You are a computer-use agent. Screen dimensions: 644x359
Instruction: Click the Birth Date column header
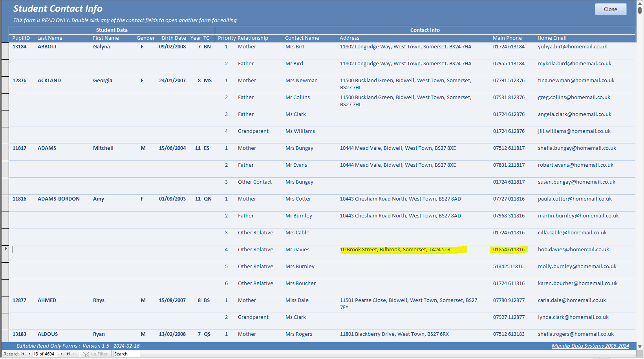click(174, 38)
